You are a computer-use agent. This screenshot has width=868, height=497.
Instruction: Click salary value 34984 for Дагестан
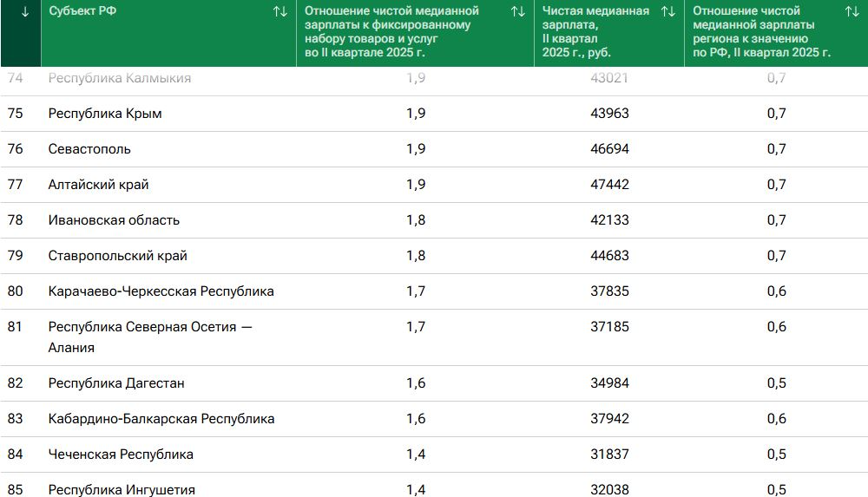609,383
